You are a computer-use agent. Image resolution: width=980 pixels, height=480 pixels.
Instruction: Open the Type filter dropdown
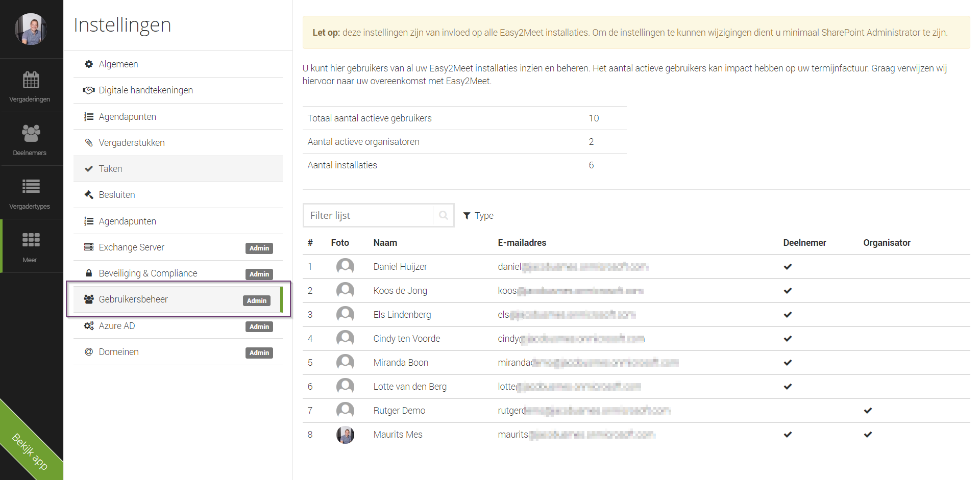pyautogui.click(x=478, y=216)
